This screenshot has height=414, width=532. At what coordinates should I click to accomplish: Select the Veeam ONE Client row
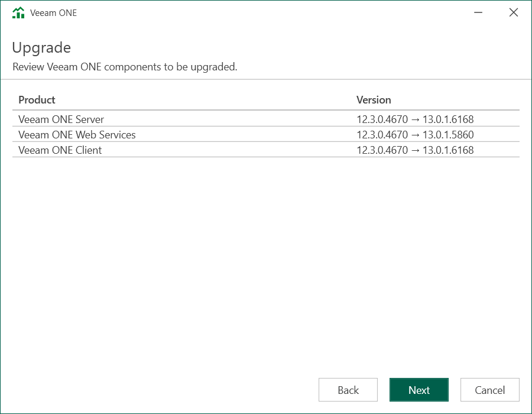pyautogui.click(x=60, y=150)
